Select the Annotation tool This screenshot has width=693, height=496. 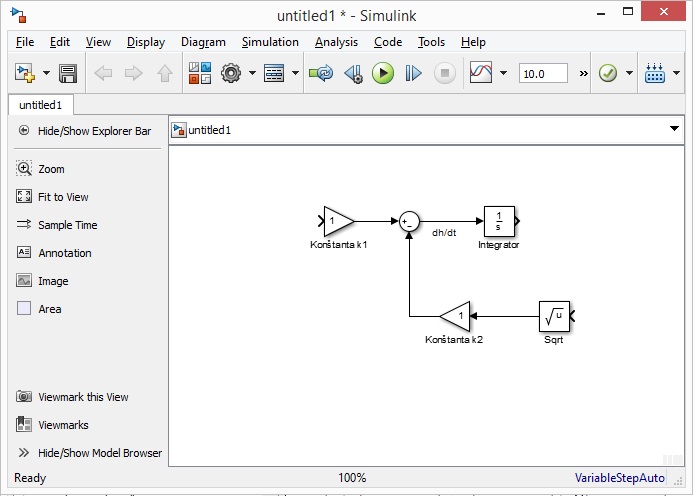pos(54,253)
